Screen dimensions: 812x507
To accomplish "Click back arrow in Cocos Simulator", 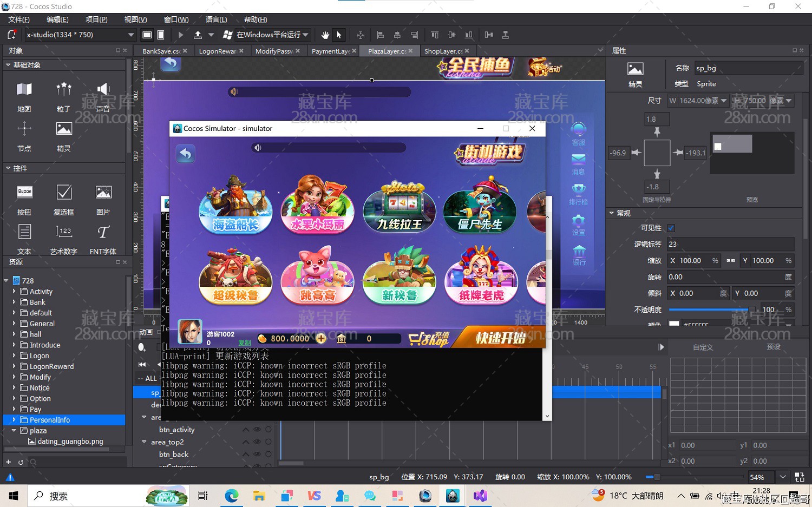I will 185,154.
